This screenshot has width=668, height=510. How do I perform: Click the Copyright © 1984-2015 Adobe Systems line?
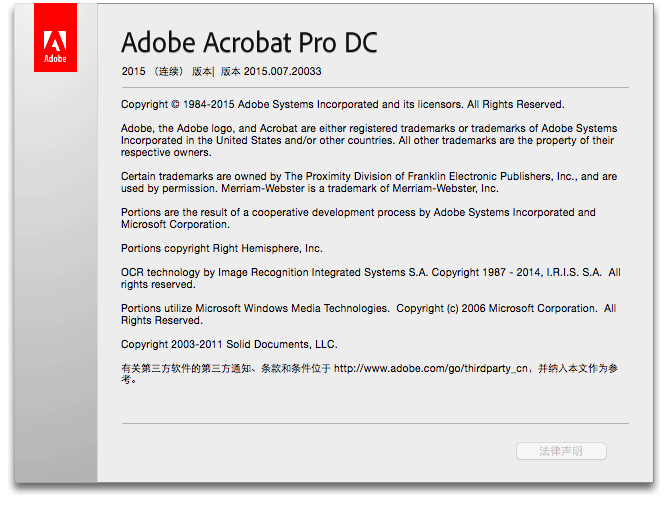pyautogui.click(x=343, y=104)
